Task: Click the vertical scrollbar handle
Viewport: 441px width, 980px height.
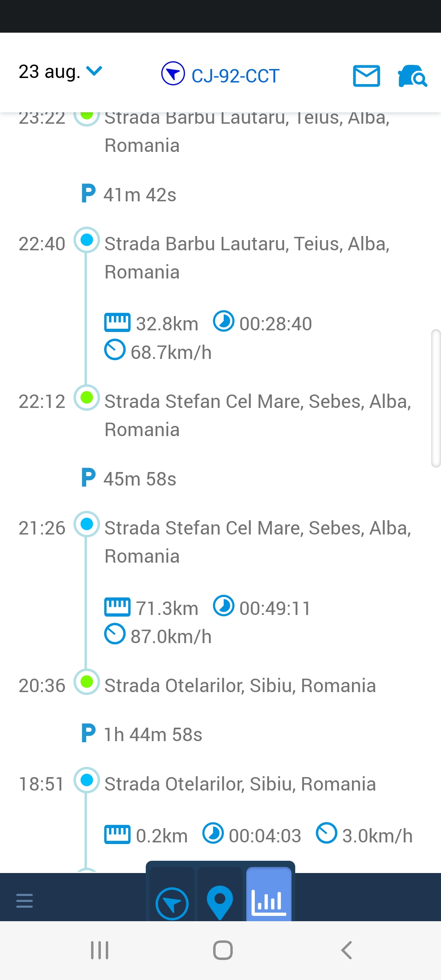Action: tap(436, 398)
